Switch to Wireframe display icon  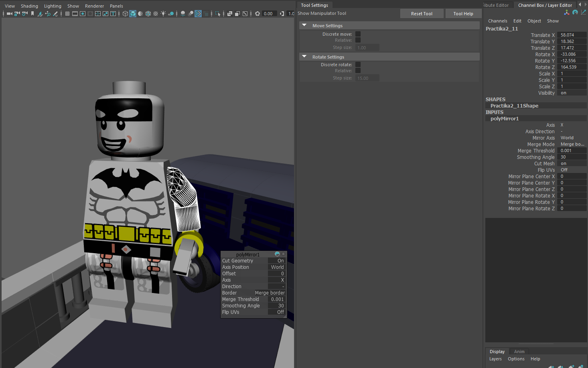pos(125,14)
